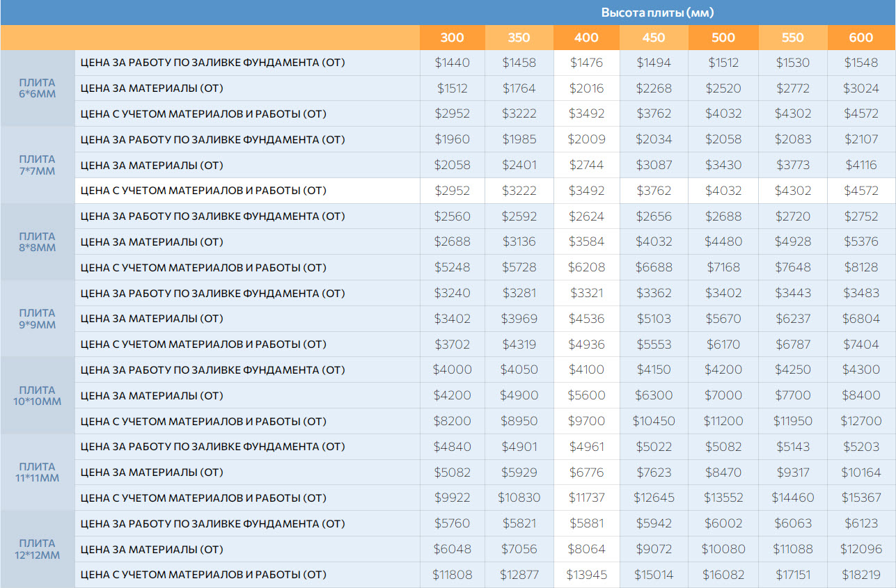The width and height of the screenshot is (896, 588).
Task: Click the $9072 price cell
Action: [x=654, y=550]
